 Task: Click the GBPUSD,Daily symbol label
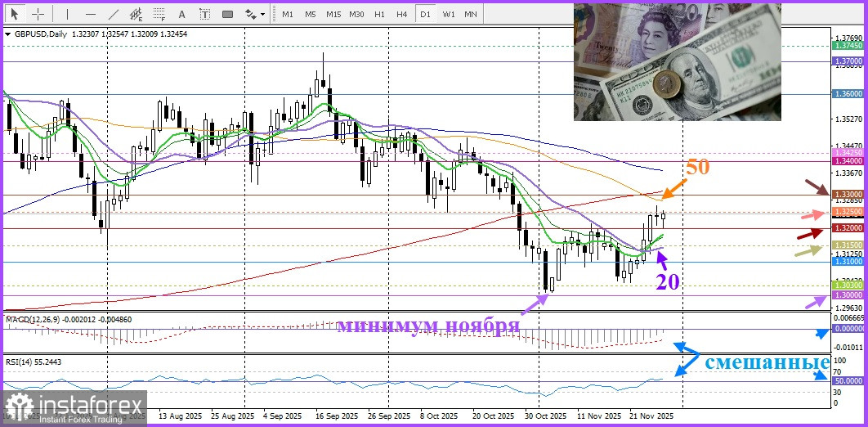(x=40, y=34)
